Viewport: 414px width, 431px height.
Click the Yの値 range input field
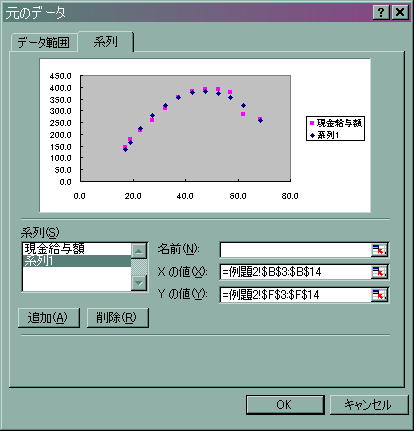(296, 295)
